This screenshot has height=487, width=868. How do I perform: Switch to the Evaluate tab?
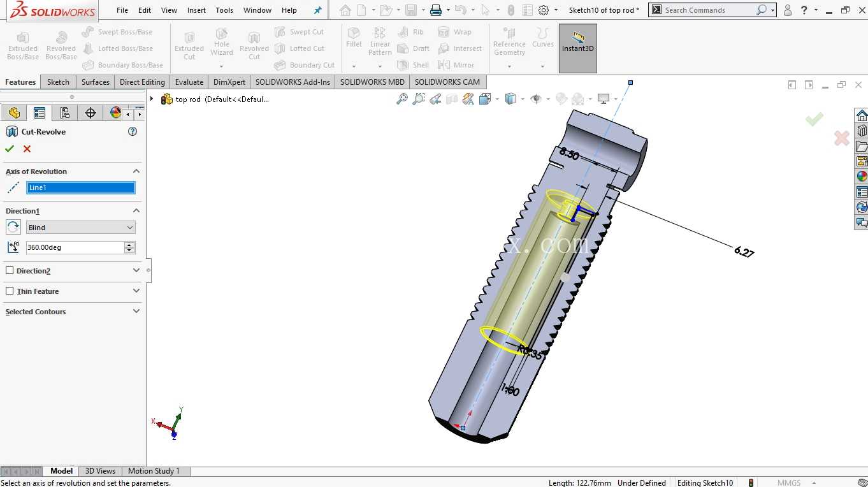(189, 82)
